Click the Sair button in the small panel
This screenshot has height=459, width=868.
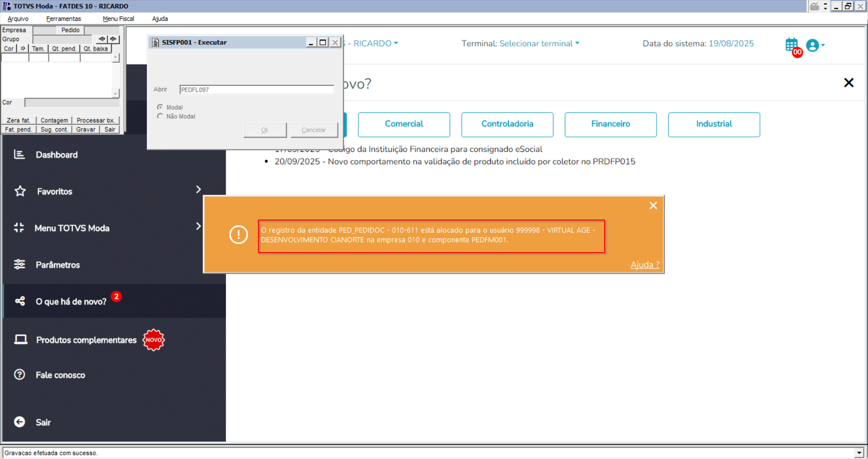click(x=110, y=129)
